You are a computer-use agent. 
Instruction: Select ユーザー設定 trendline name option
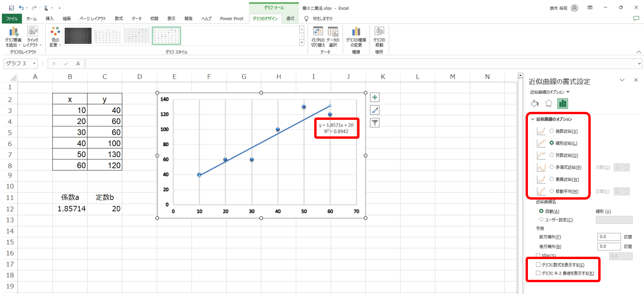coord(541,219)
